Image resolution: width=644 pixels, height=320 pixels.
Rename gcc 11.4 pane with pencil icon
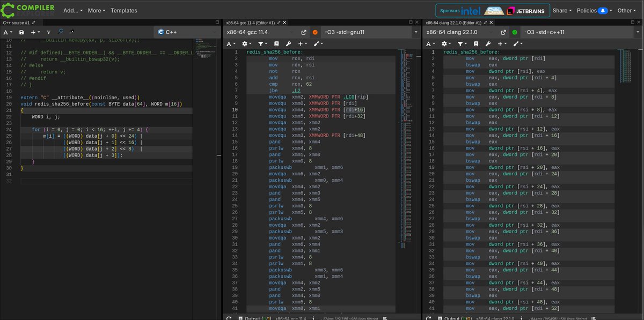click(x=280, y=23)
